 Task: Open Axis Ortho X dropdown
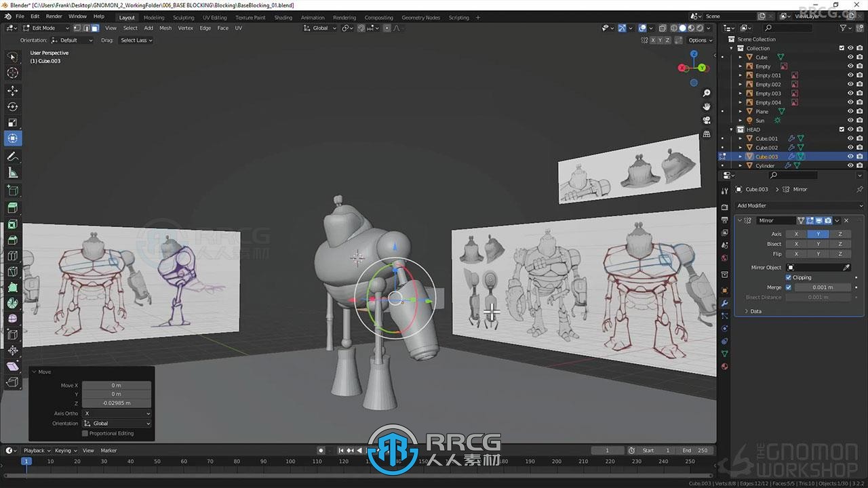pos(117,413)
